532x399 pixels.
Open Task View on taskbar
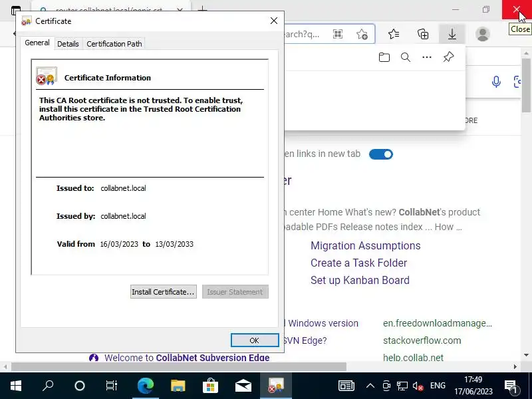click(112, 386)
